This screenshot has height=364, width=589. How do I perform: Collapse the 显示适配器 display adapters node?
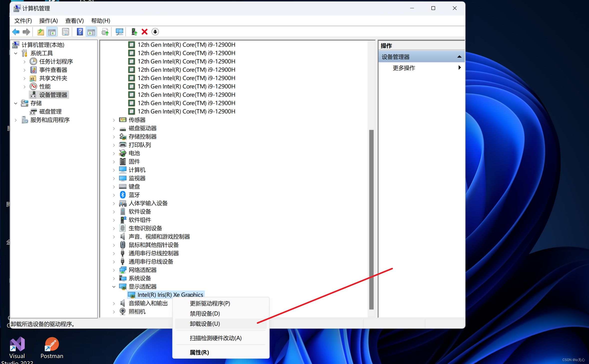114,287
